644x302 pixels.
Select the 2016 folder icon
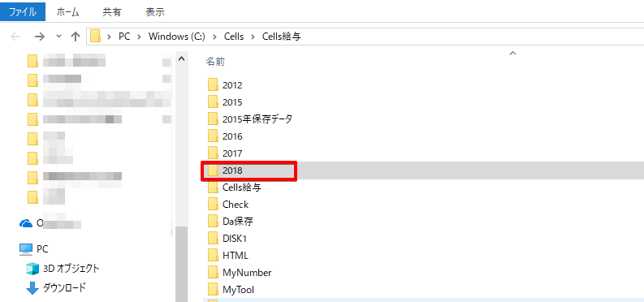click(x=213, y=136)
